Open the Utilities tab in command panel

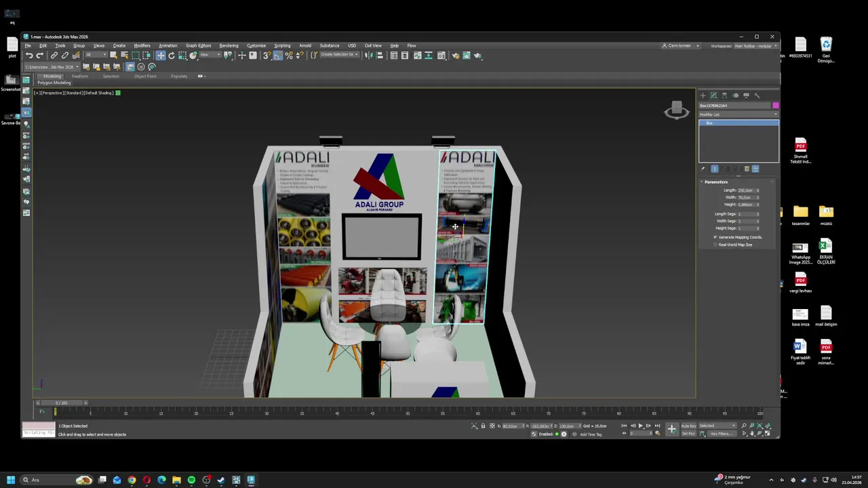coord(757,96)
